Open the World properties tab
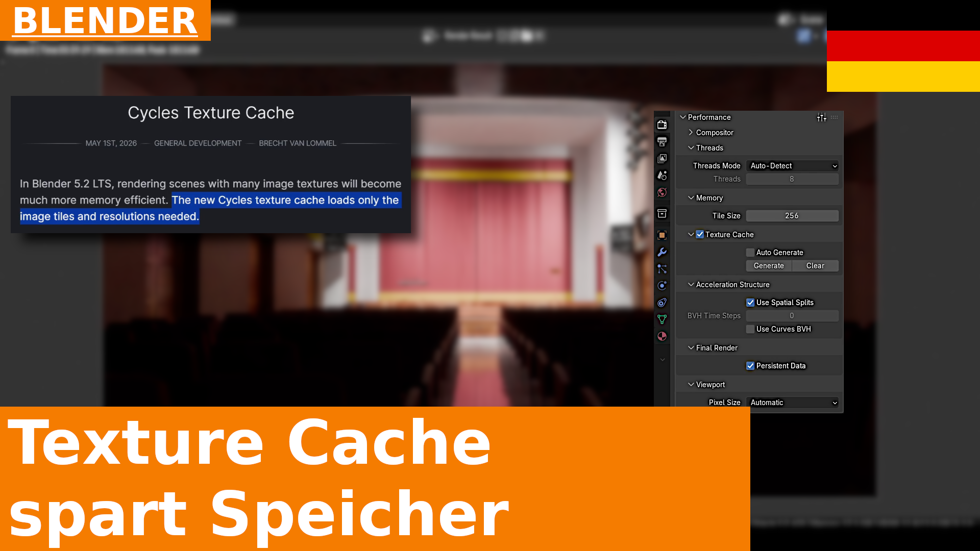Viewport: 980px width, 551px height. tap(662, 192)
